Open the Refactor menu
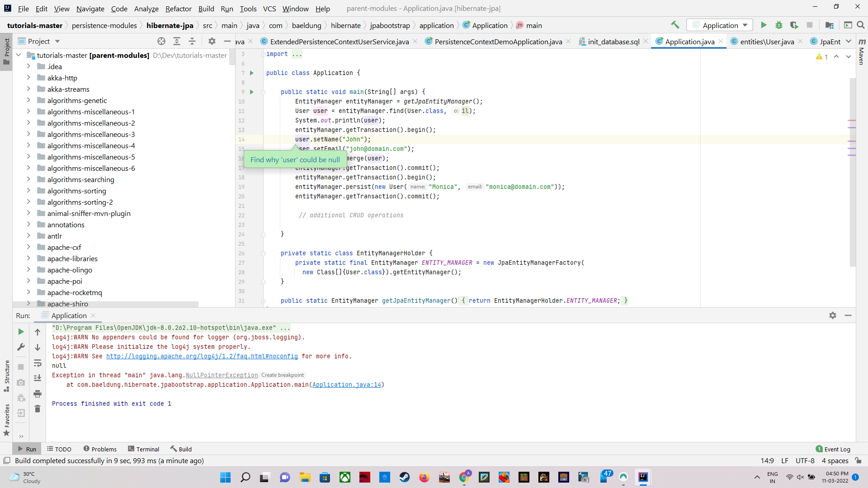 [178, 9]
